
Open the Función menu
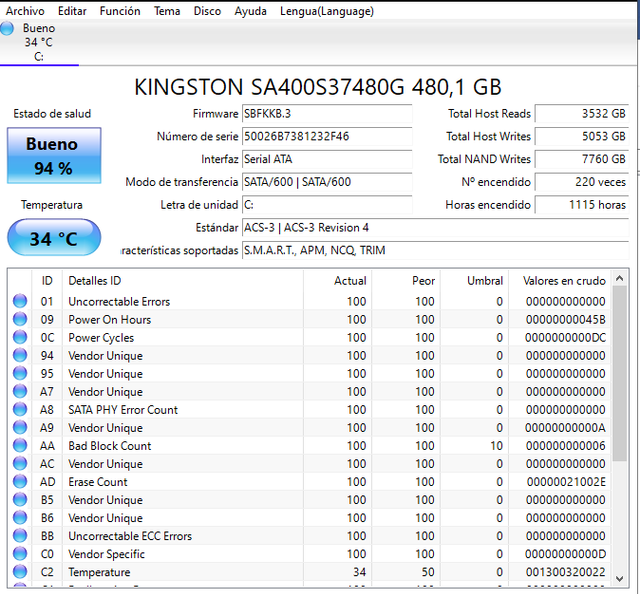click(x=120, y=11)
